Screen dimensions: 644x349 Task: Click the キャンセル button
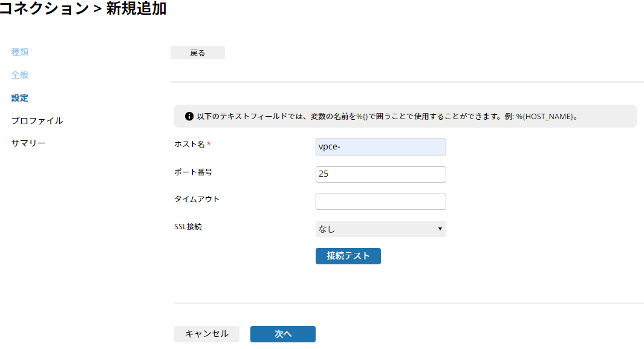click(x=207, y=334)
